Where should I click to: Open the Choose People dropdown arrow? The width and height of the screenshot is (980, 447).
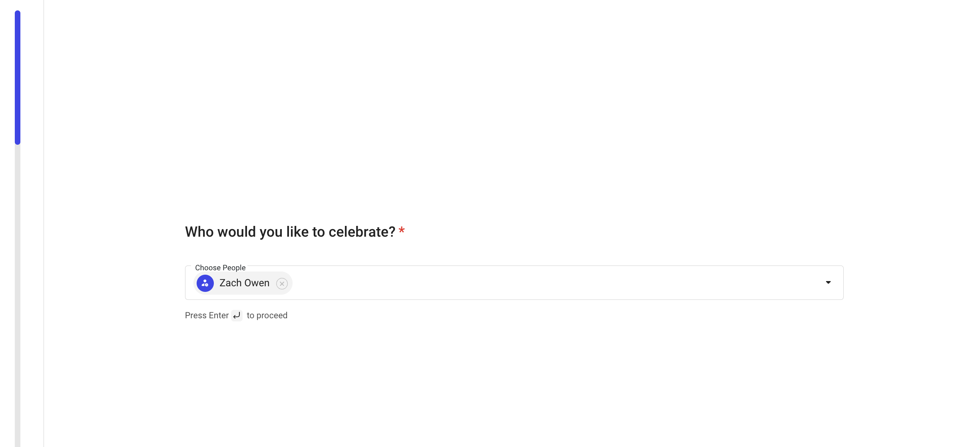(828, 282)
